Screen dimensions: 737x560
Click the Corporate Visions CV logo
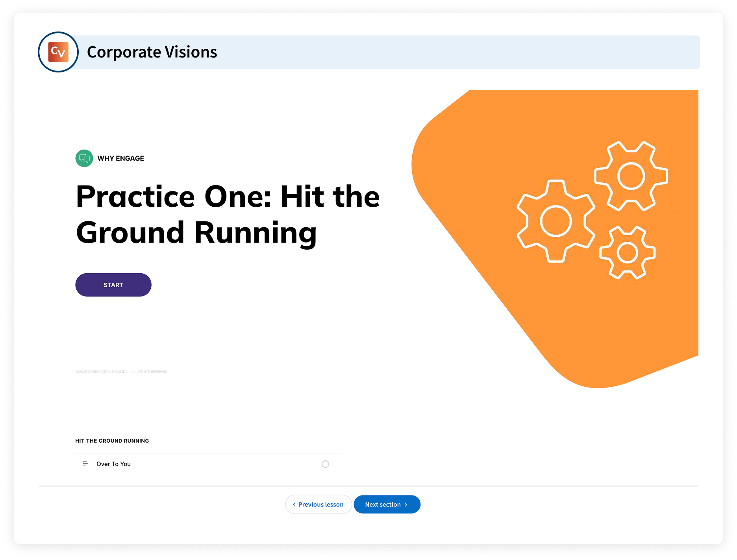58,52
